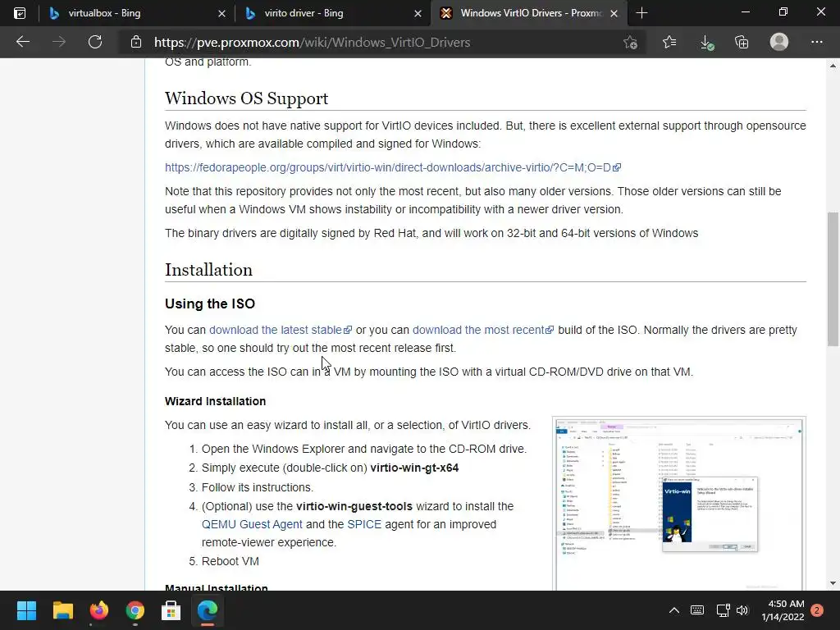Open Edge Settings and more menu
840x630 pixels.
[x=816, y=42]
